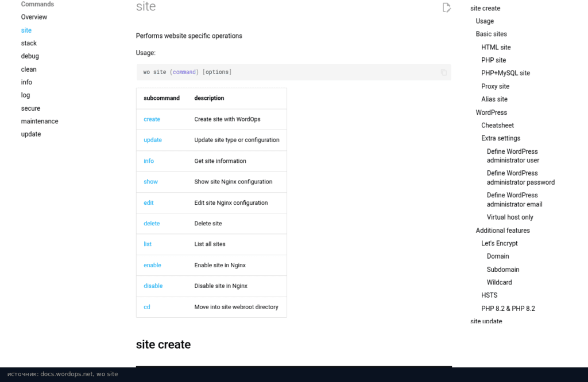Jump to Wildcard in contents
588x382 pixels.
click(499, 282)
